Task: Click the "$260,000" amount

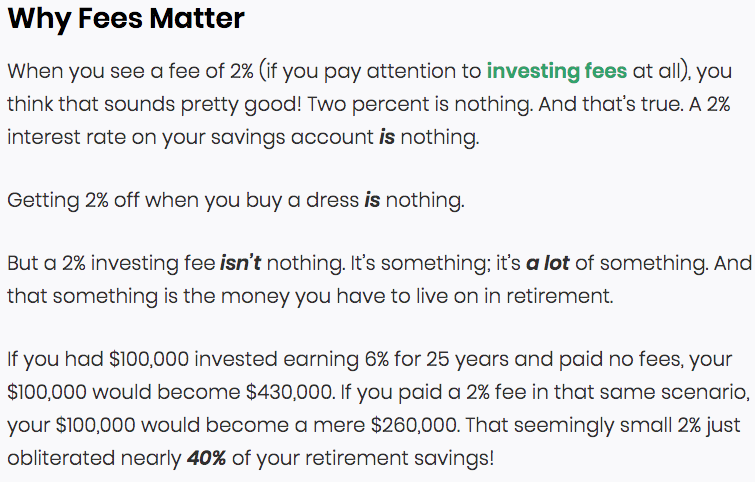Action: click(x=415, y=425)
